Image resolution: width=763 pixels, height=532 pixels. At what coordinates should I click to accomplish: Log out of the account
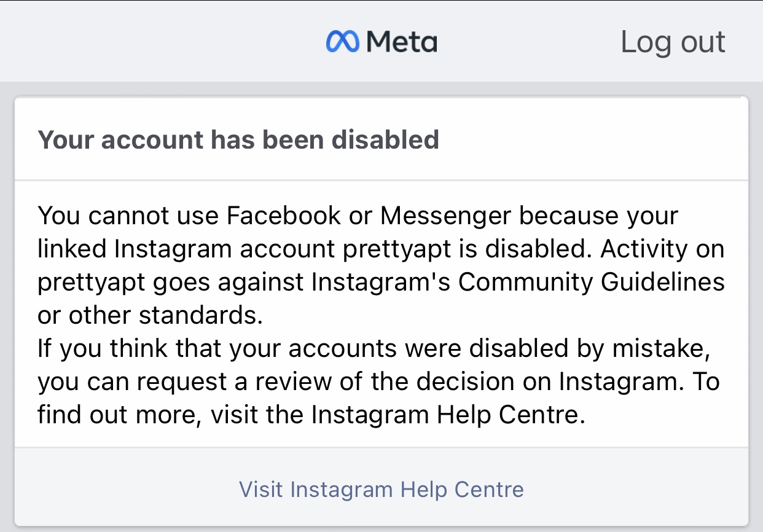[x=673, y=42]
